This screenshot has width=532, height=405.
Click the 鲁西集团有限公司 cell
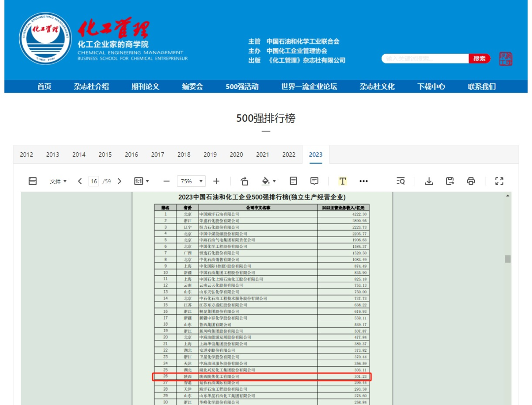[x=258, y=325]
